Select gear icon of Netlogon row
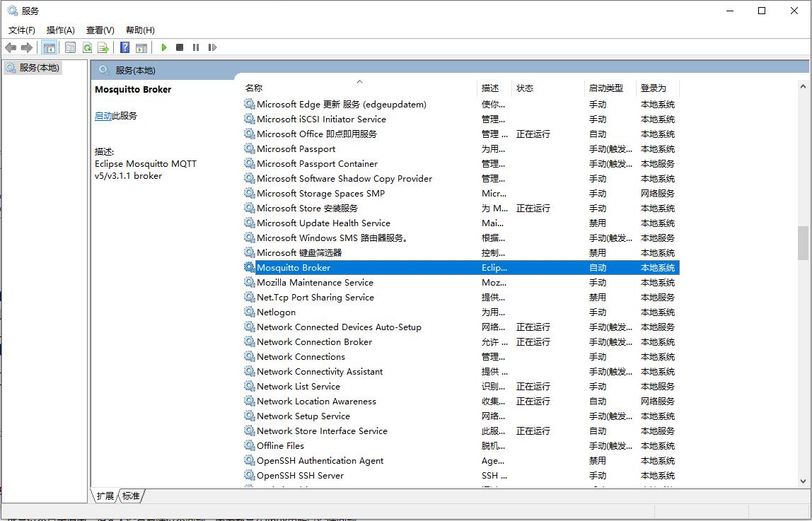 (x=250, y=312)
